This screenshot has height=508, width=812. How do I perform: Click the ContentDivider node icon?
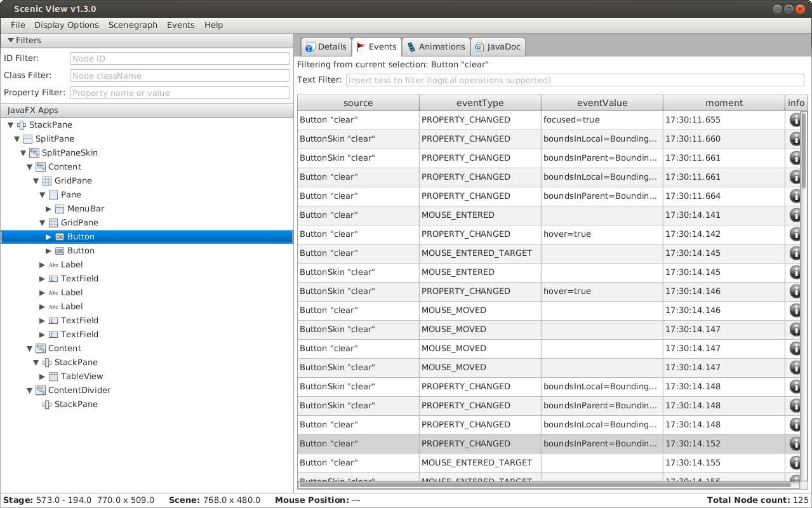tap(41, 391)
